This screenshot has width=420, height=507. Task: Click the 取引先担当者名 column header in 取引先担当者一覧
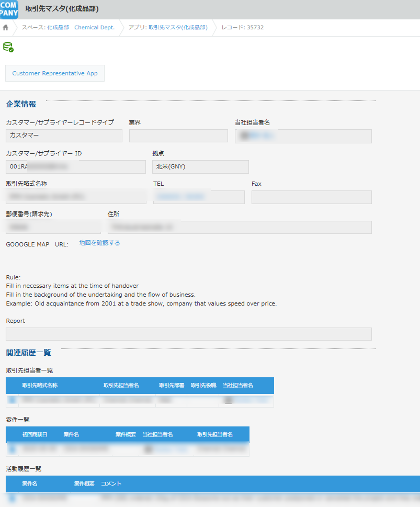pos(121,385)
